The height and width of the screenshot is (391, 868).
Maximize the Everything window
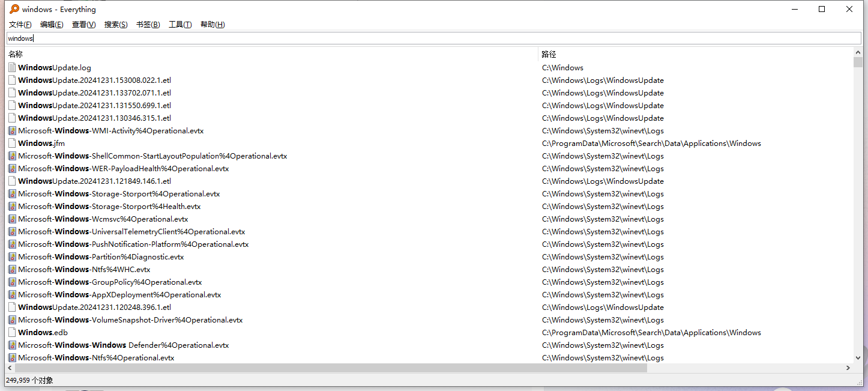[x=822, y=9]
